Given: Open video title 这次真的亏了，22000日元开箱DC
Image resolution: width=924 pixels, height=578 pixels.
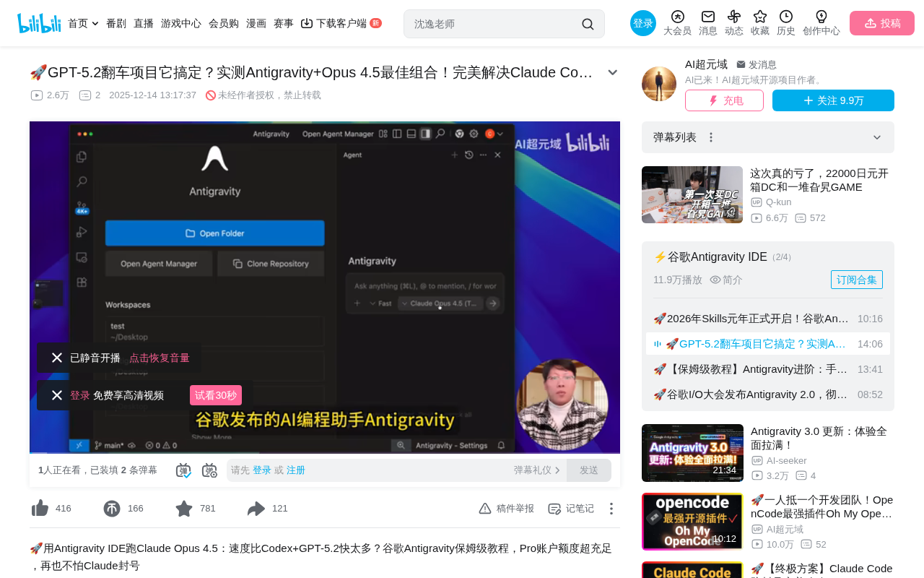Looking at the screenshot, I should (x=819, y=180).
